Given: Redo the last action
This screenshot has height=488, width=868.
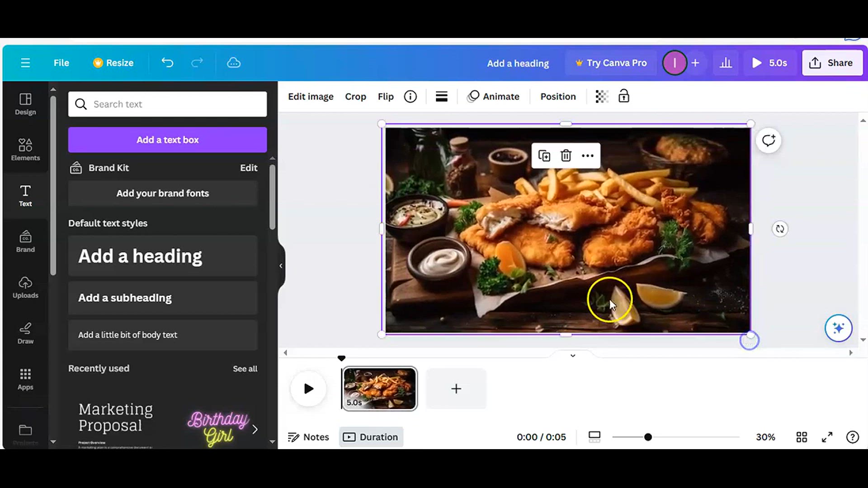Looking at the screenshot, I should pos(197,63).
